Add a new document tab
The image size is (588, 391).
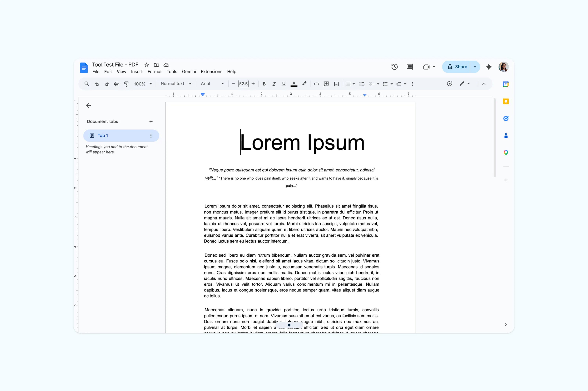[x=151, y=122]
